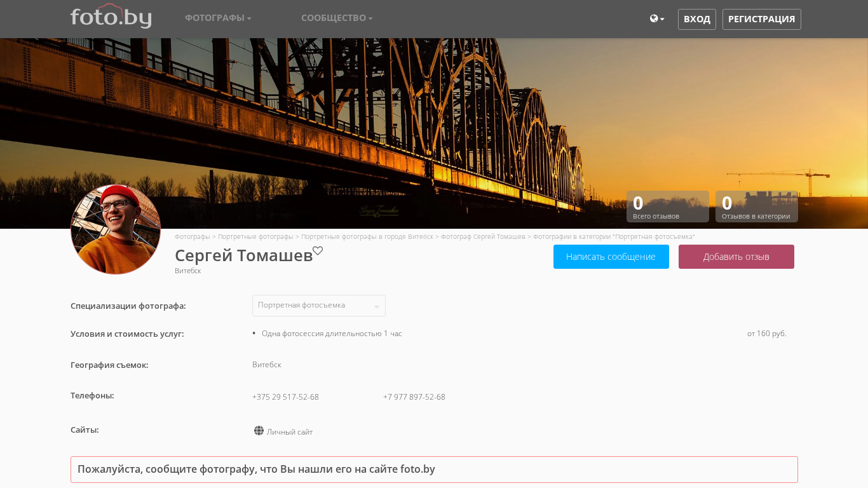The image size is (868, 488).
Task: Open the photographer's profile avatar
Action: (116, 229)
